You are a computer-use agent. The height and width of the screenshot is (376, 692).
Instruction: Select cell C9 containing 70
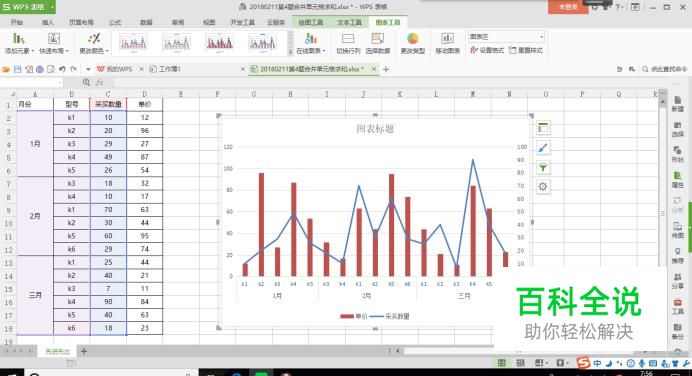(108, 210)
